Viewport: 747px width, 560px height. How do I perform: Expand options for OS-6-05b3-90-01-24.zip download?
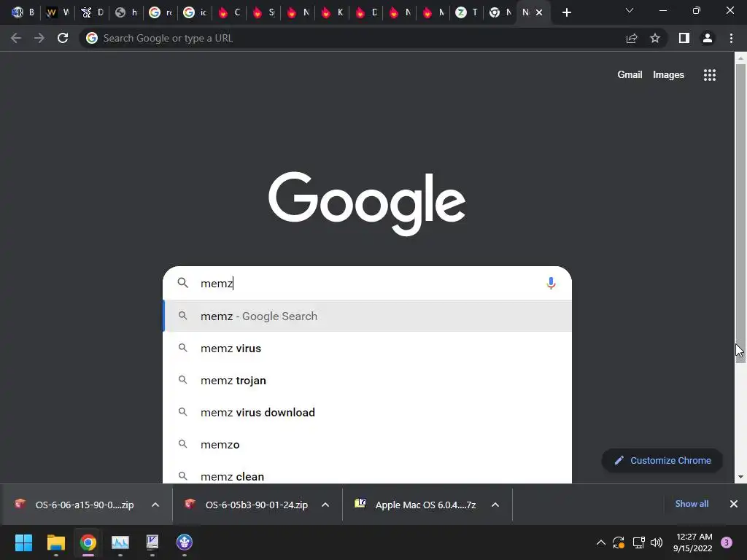coord(325,505)
